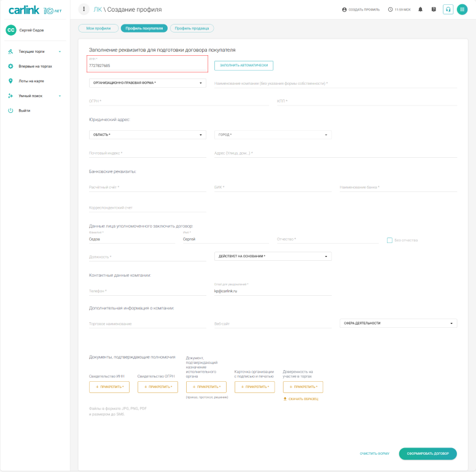The image size is (476, 472).
Task: Click the Впервые на торгах badge icon
Action: point(10,66)
